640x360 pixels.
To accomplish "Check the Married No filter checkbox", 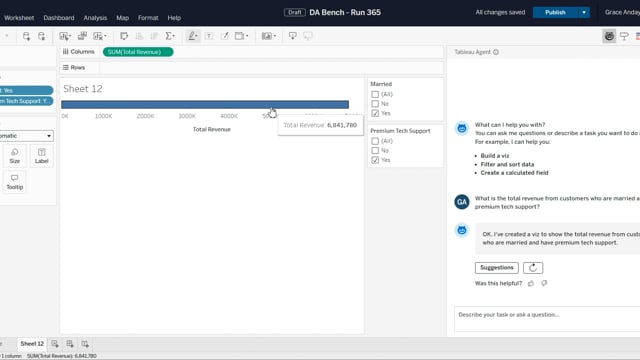I will coord(375,104).
